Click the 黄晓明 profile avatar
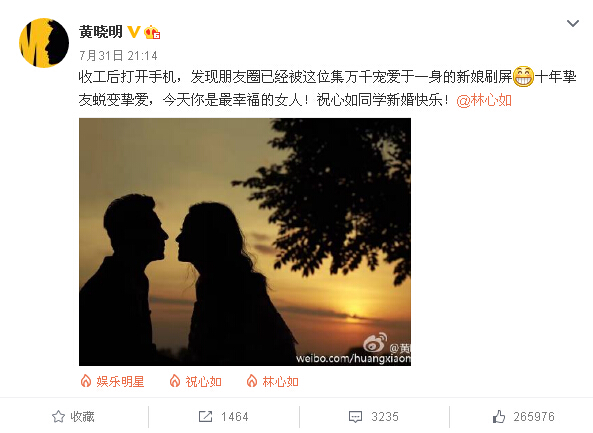The height and width of the screenshot is (433, 593). point(44,43)
